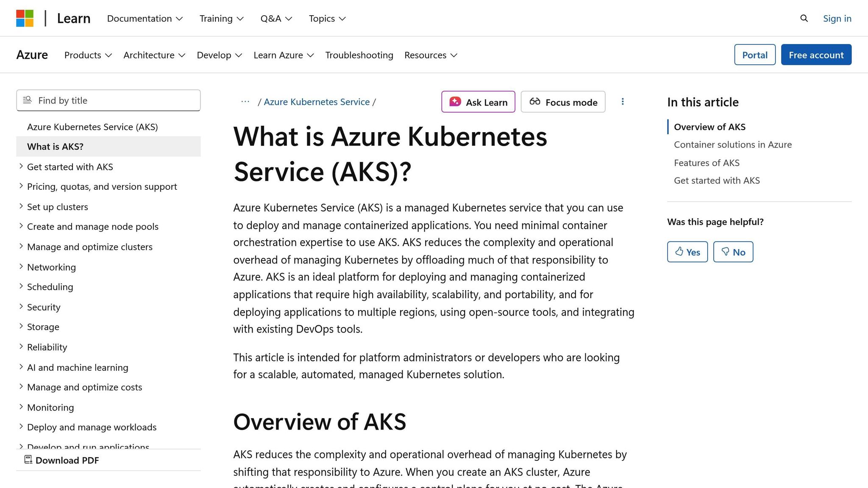Viewport: 868px width, 488px height.
Task: Click the Download PDF icon
Action: (28, 460)
